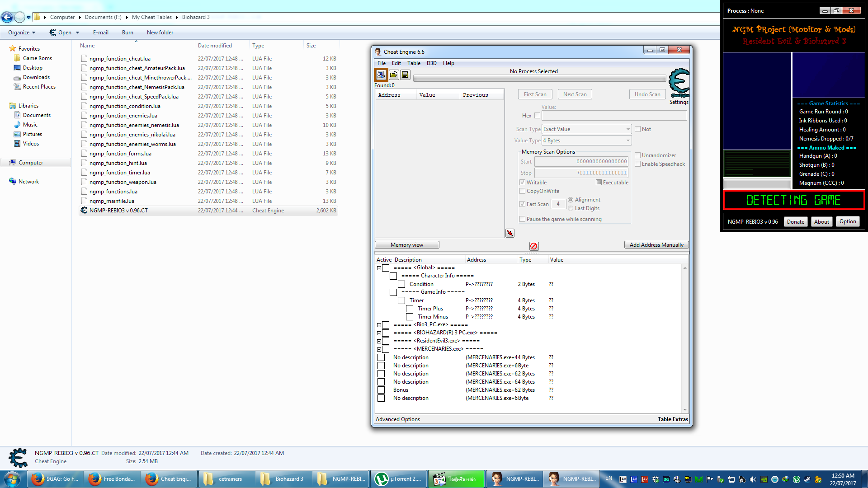Click the Cheat Engine Settings logo

[679, 83]
